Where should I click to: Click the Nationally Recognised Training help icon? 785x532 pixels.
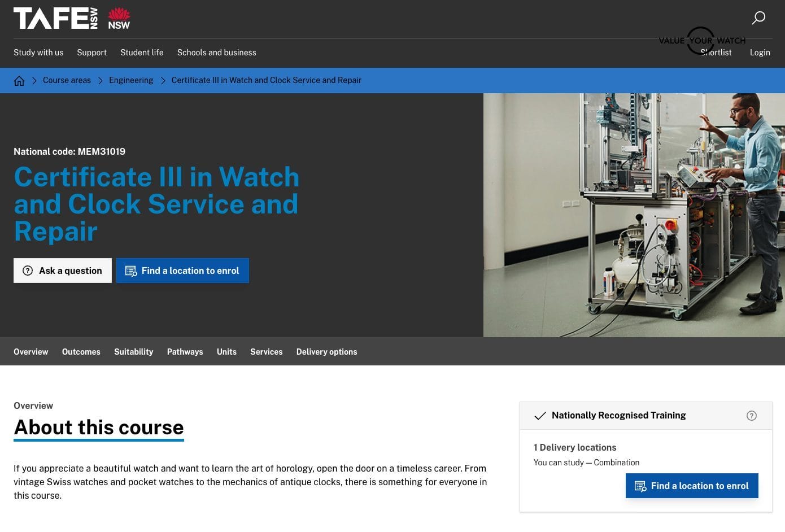tap(751, 416)
